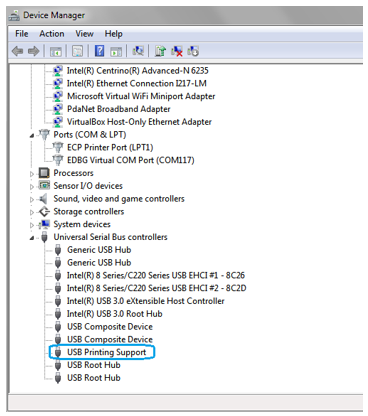The width and height of the screenshot is (368, 416).
Task: Open the View menu
Action: click(84, 34)
